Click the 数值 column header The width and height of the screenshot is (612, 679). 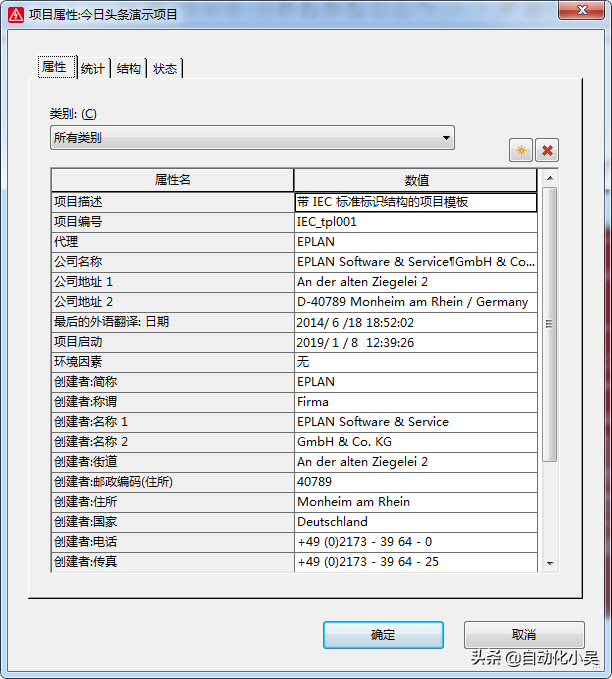(x=416, y=180)
